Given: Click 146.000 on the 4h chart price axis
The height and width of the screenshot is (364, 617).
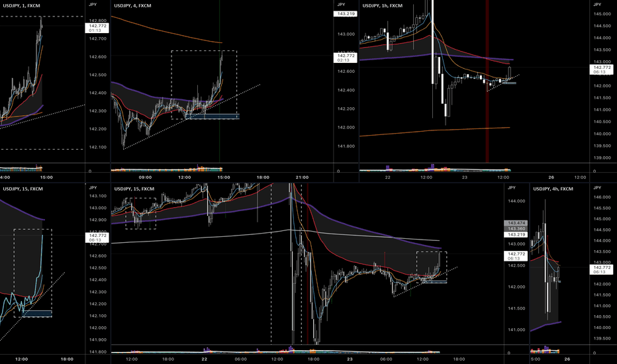Looking at the screenshot, I should (x=602, y=197).
